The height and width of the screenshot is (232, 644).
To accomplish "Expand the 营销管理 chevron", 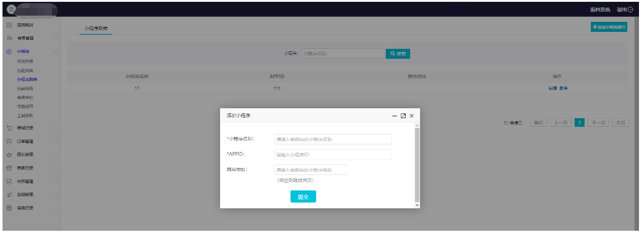I will [56, 194].
